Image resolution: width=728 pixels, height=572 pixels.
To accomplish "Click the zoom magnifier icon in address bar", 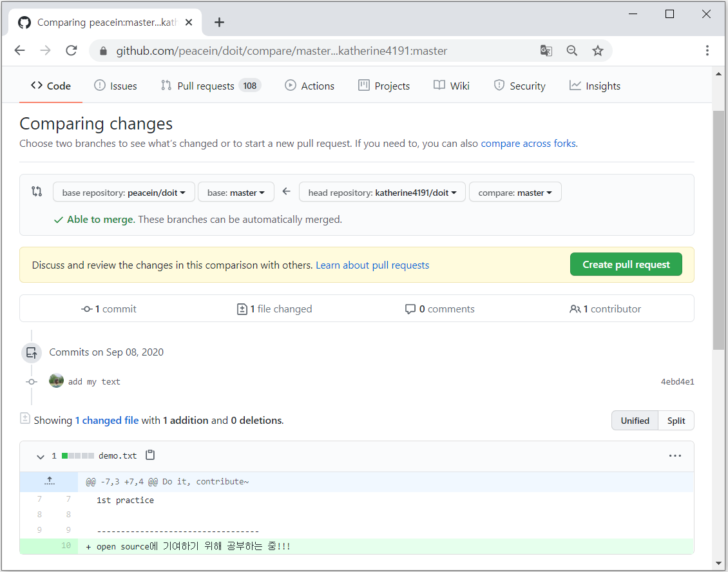I will [x=572, y=51].
